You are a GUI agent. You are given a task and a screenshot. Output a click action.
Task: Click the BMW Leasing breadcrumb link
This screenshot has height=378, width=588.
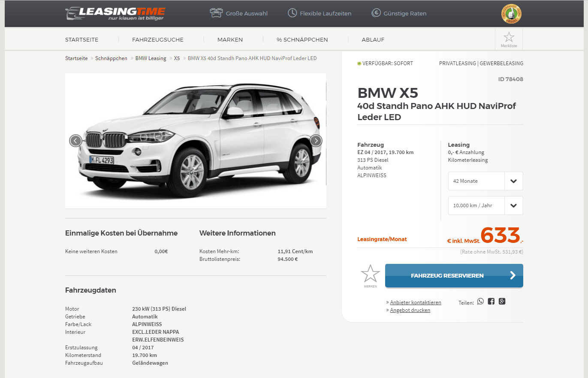(x=151, y=58)
